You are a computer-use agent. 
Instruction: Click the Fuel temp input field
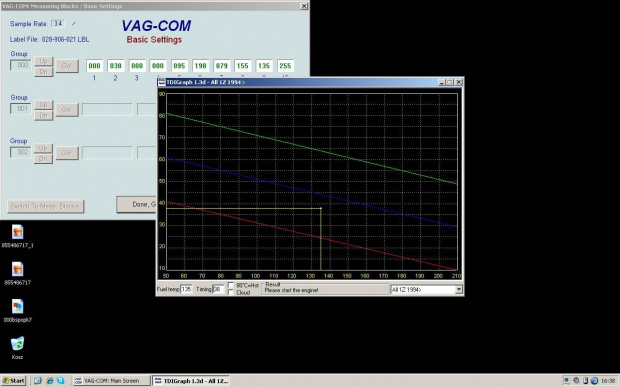[186, 289]
